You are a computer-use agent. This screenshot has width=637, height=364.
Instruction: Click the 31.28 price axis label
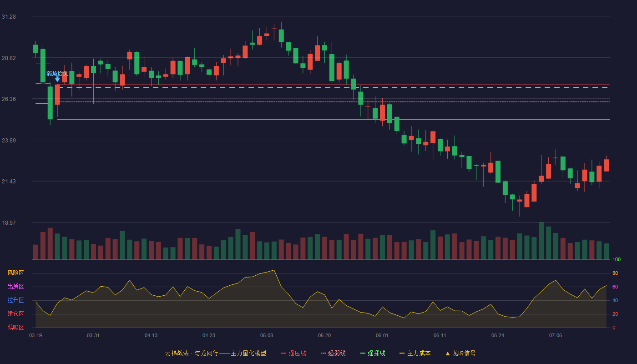pos(9,17)
